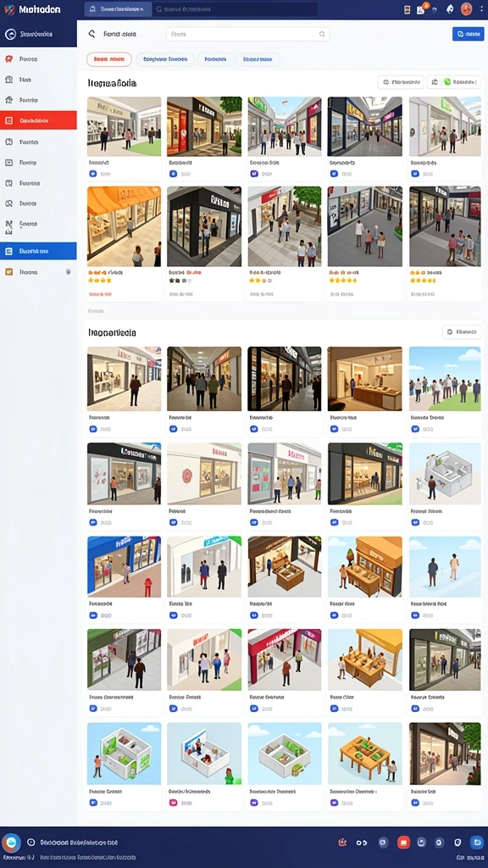Click the small gray dot on the last sidebar item
Viewport: 488px width, 868px height.
[x=68, y=272]
